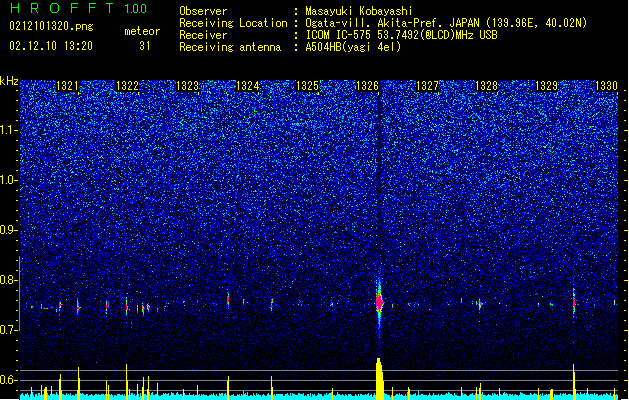Click the 1322 time axis marker
The height and width of the screenshot is (400, 629).
[127, 86]
